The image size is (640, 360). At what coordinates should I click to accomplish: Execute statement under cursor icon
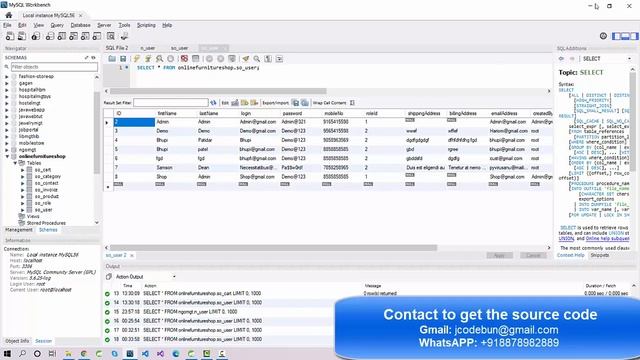point(148,59)
